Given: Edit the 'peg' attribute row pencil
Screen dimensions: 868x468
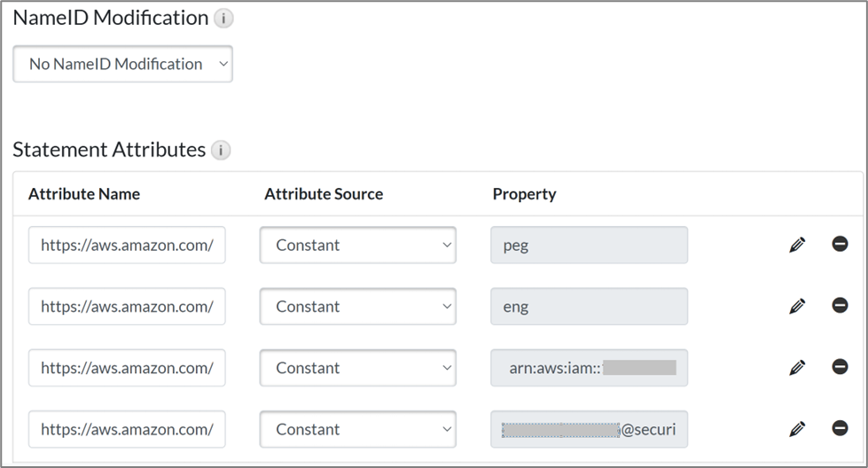Looking at the screenshot, I should (x=797, y=245).
